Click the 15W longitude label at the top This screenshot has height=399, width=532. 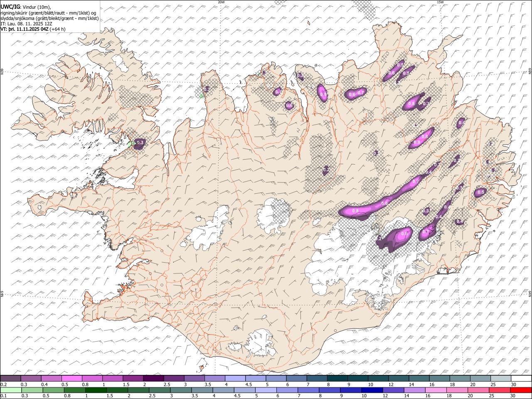[440, 2]
